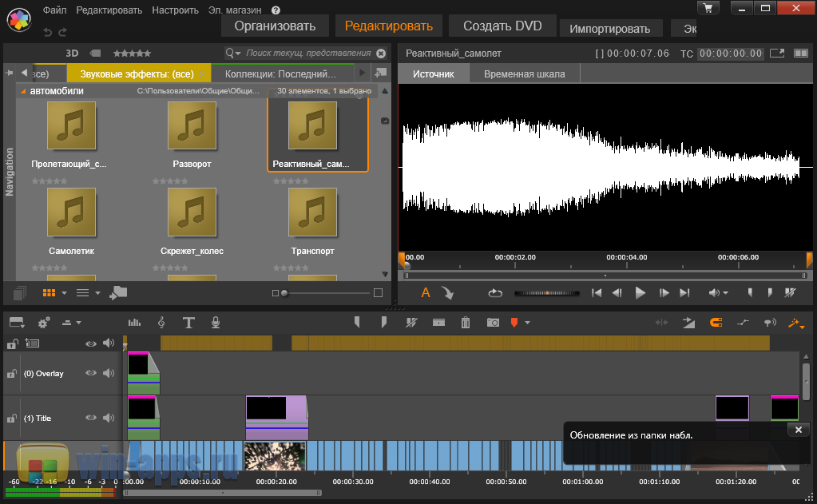Click the Организовать button
This screenshot has height=504, width=817.
(x=275, y=26)
